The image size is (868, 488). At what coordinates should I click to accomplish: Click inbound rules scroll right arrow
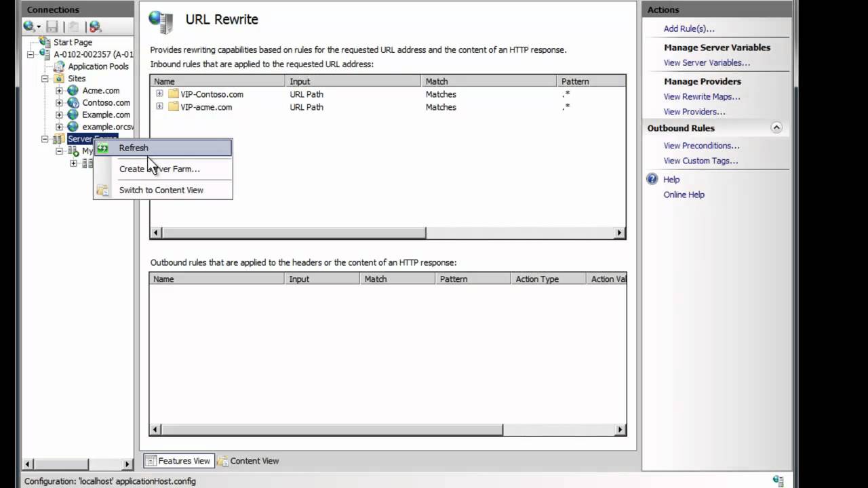coord(619,233)
